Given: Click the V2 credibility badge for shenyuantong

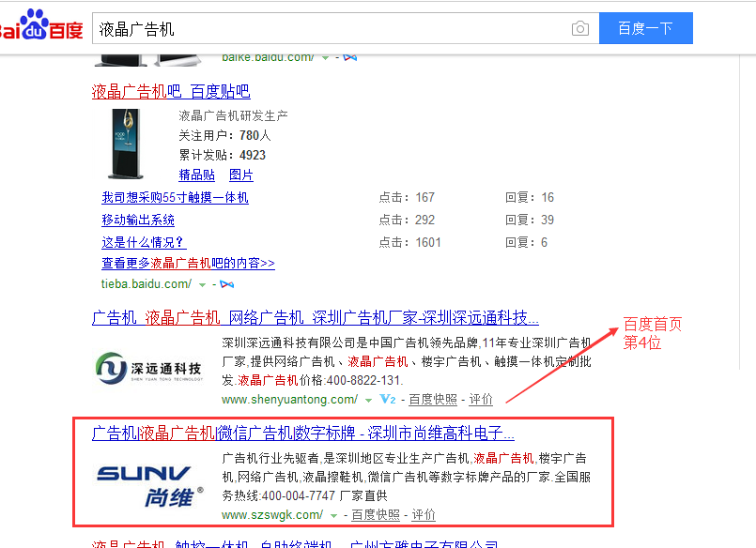Looking at the screenshot, I should pos(387,400).
